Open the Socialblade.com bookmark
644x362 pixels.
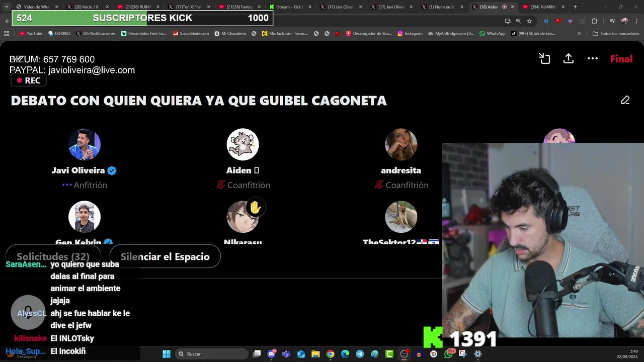pos(191,33)
